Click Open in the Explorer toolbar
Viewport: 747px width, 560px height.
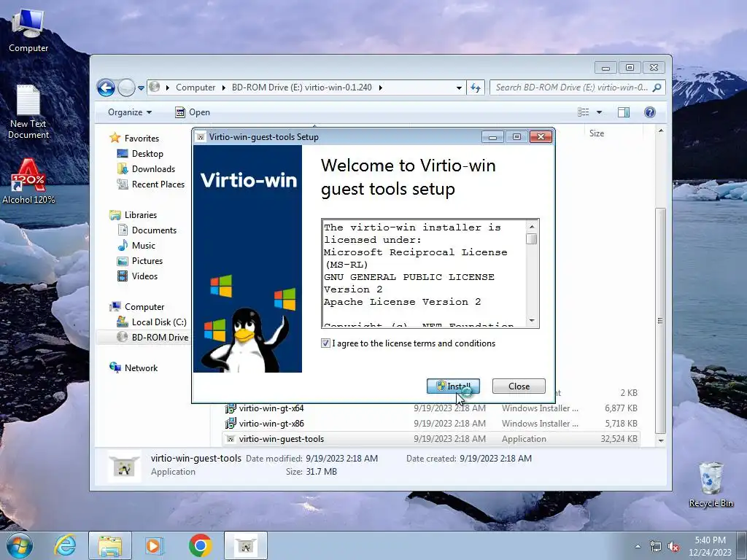[x=193, y=112]
